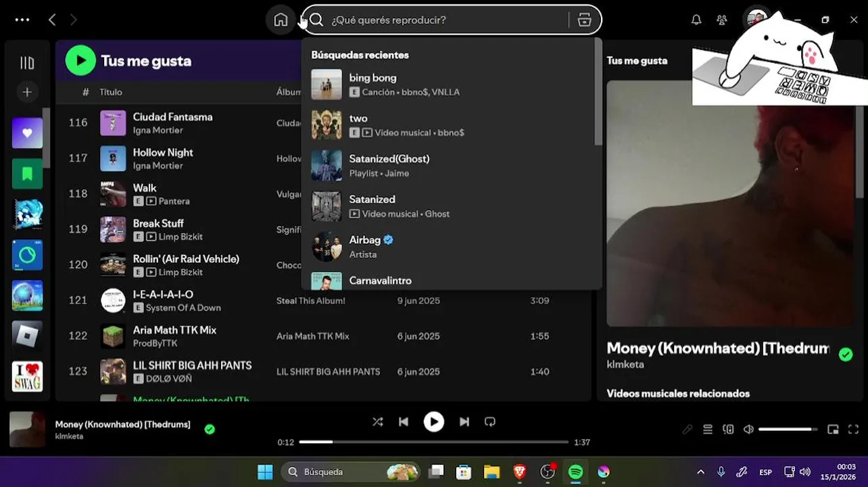Mute using the volume speaker icon
This screenshot has width=868, height=487.
pyautogui.click(x=748, y=430)
